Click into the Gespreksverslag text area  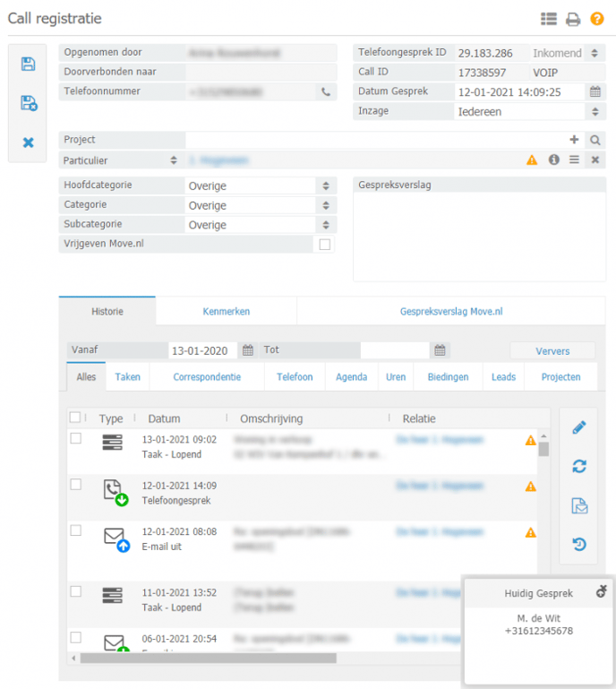point(479,237)
